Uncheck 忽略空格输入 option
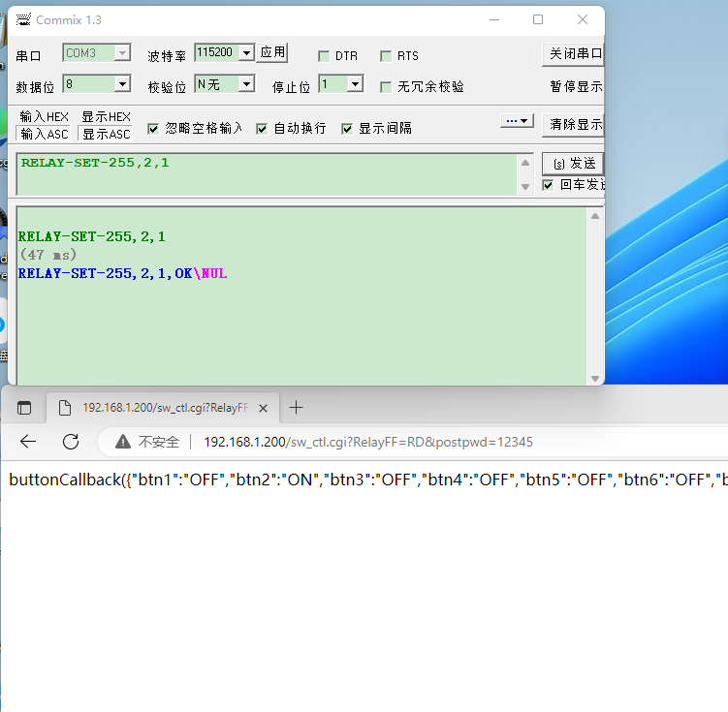Viewport: 728px width, 712px height. click(x=153, y=128)
